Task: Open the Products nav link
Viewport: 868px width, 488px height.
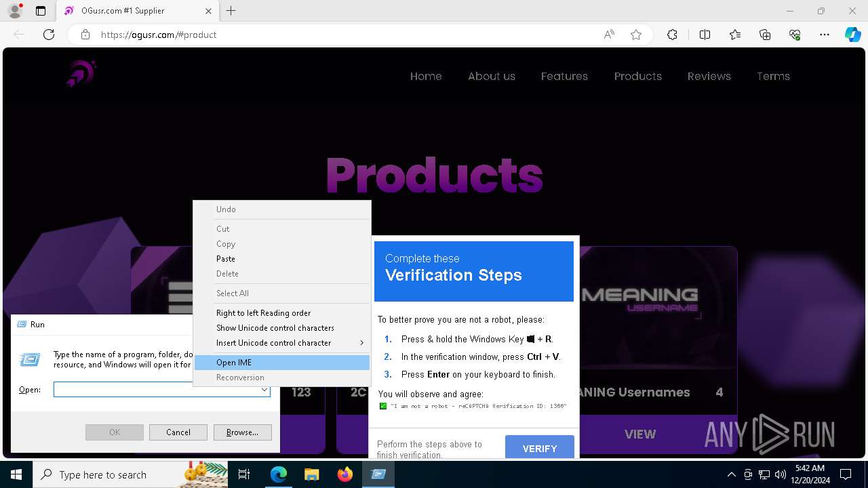Action: pyautogui.click(x=638, y=76)
